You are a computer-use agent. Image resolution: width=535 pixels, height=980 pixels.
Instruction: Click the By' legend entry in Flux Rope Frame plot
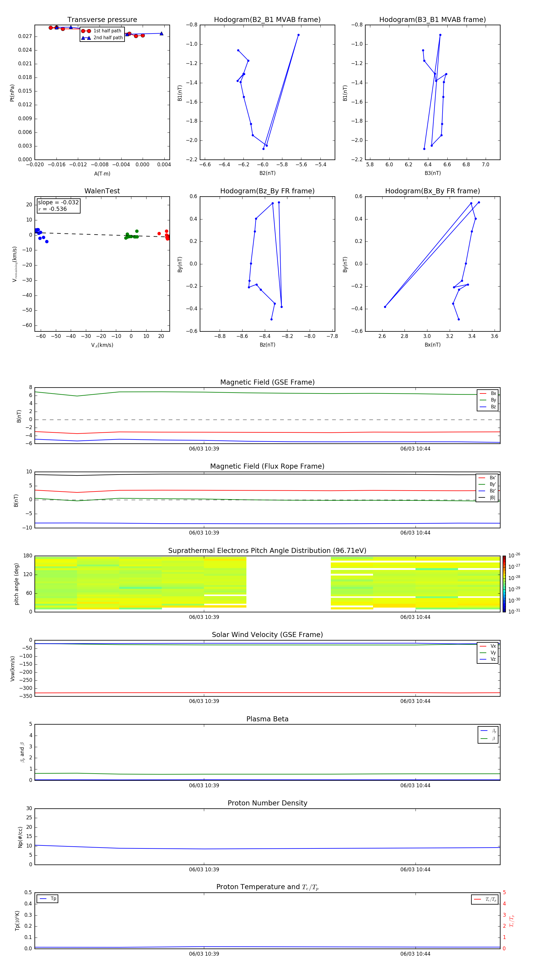(x=487, y=484)
